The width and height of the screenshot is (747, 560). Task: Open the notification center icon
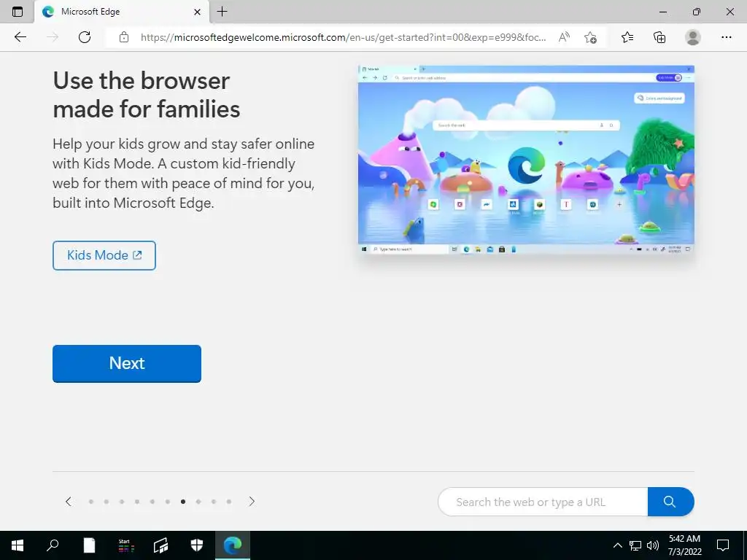pos(723,545)
